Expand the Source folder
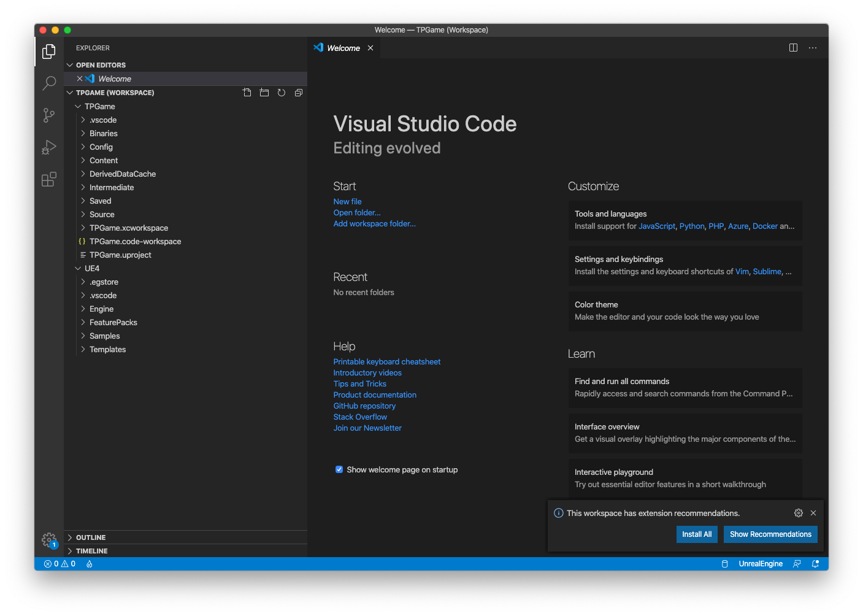Image resolution: width=863 pixels, height=616 pixels. pos(185,215)
